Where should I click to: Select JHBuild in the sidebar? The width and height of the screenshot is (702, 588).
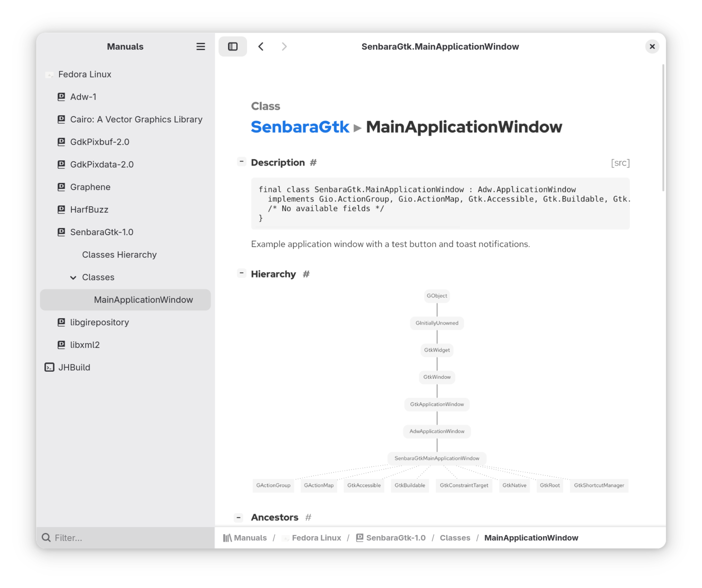125,367
